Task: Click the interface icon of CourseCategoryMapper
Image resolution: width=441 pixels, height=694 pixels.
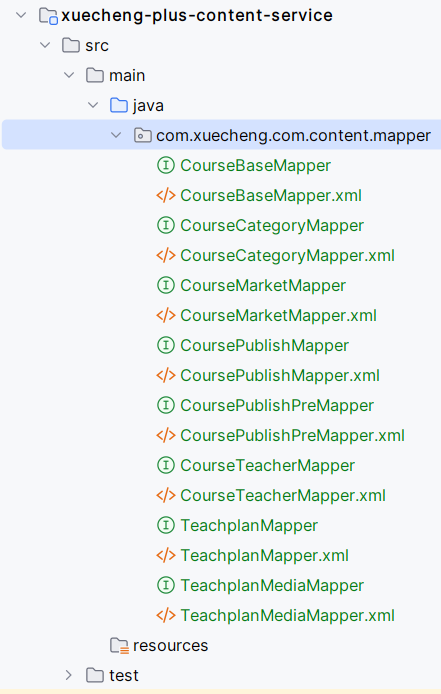Action: pyautogui.click(x=166, y=225)
